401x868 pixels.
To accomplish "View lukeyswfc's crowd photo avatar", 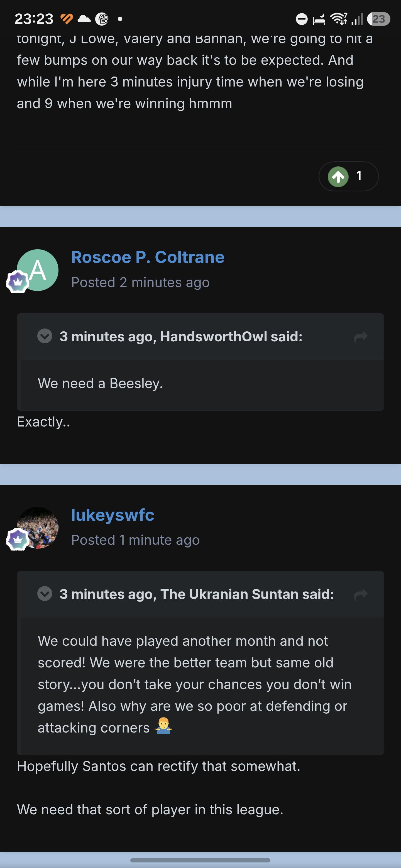I will pos(38,527).
